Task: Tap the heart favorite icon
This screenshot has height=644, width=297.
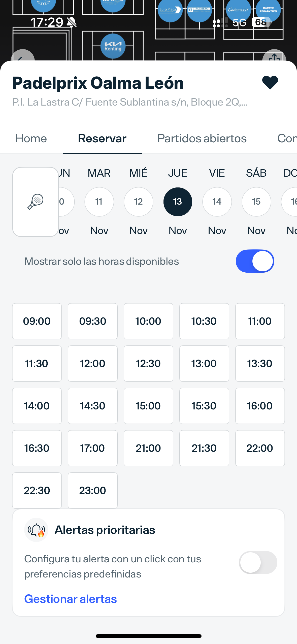Action: click(x=270, y=82)
